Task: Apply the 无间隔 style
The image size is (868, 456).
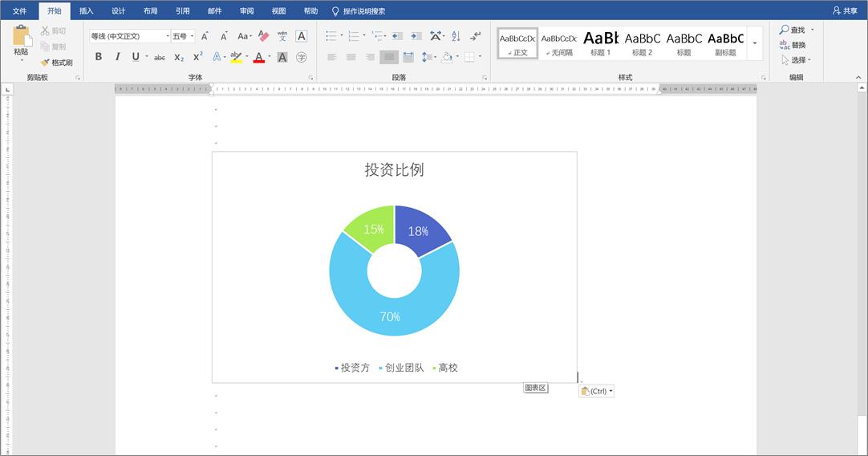Action: pos(559,43)
